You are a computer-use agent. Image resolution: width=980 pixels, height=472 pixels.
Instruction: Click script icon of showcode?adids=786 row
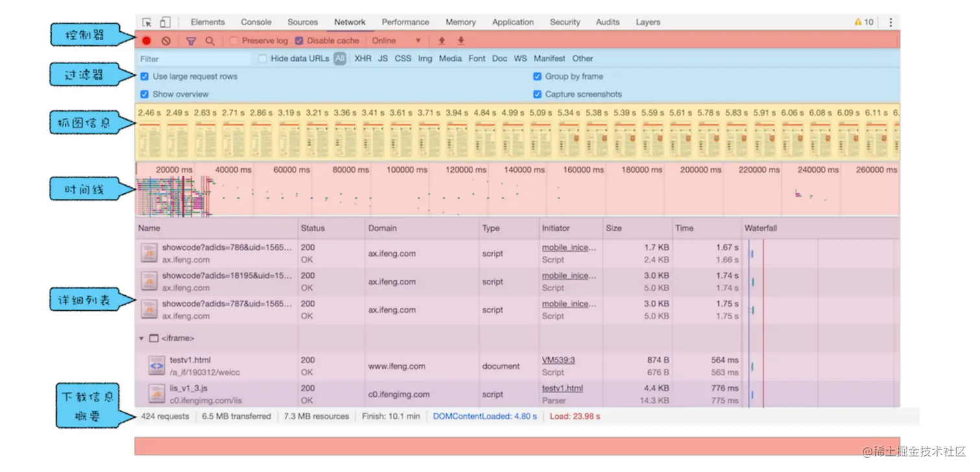(149, 253)
